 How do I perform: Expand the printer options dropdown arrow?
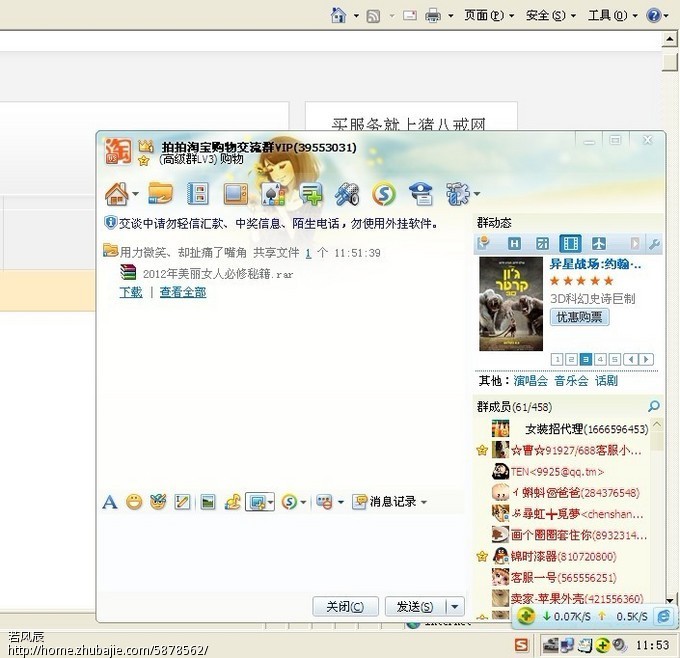click(x=451, y=16)
